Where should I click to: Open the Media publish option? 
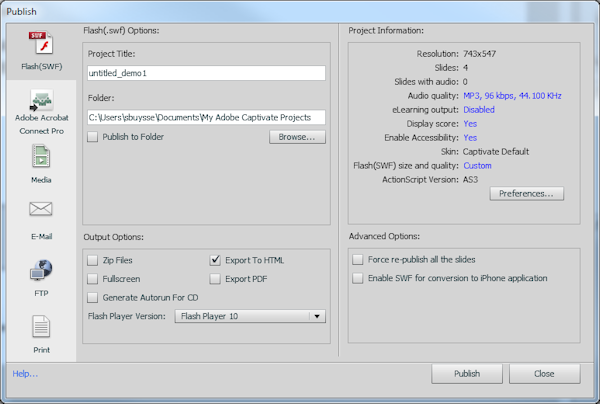click(x=40, y=157)
